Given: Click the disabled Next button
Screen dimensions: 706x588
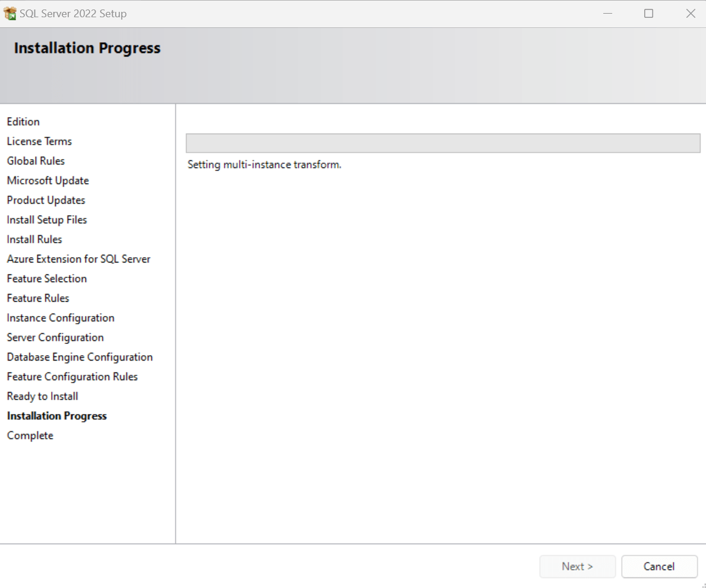Looking at the screenshot, I should pyautogui.click(x=577, y=567).
